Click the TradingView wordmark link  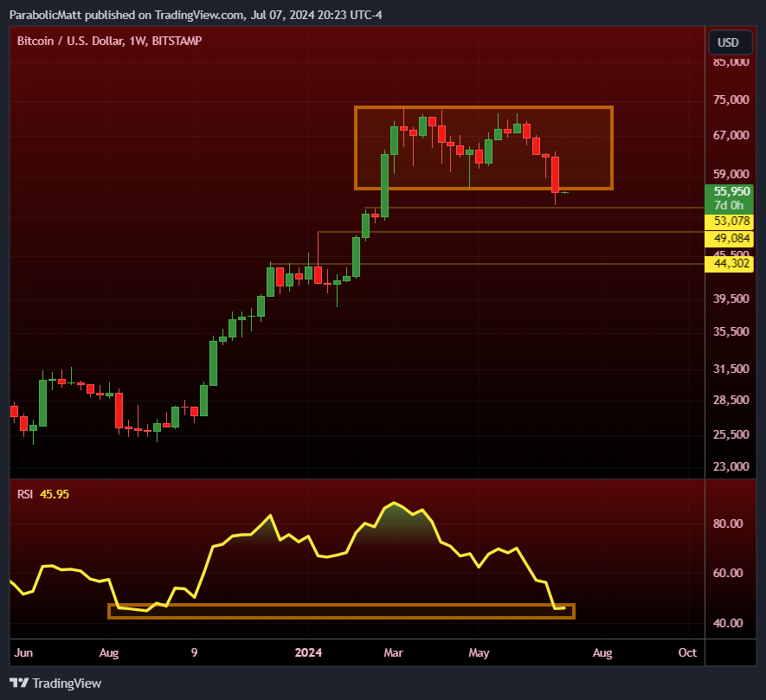(x=67, y=683)
